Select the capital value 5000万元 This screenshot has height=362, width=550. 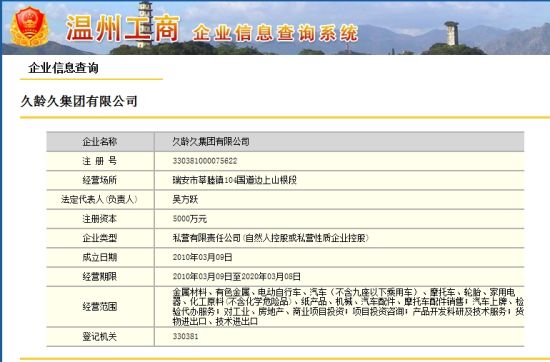[190, 219]
